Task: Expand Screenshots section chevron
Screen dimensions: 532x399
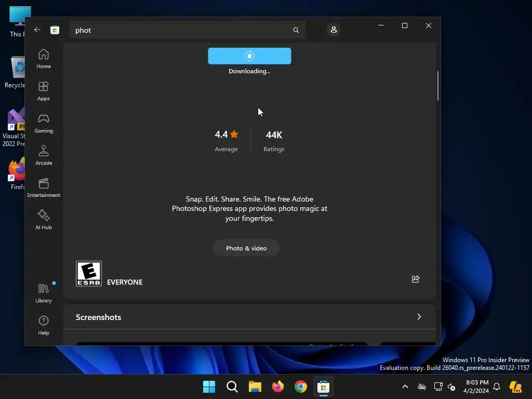Action: (x=419, y=316)
